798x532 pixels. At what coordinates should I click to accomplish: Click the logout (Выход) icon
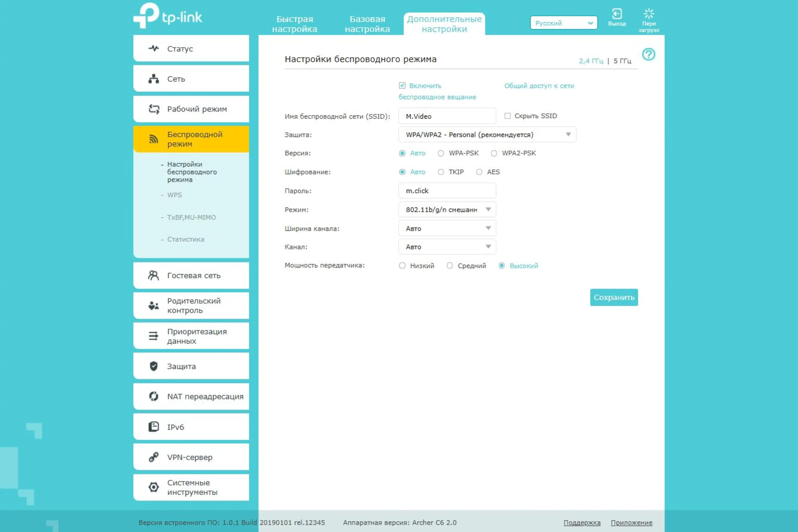pyautogui.click(x=617, y=14)
